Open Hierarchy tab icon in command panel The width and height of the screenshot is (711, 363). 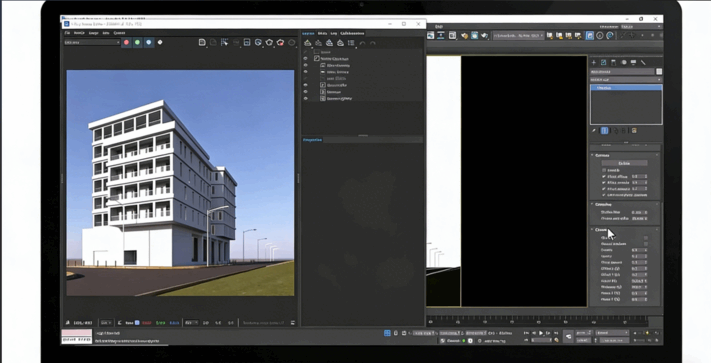coord(614,63)
